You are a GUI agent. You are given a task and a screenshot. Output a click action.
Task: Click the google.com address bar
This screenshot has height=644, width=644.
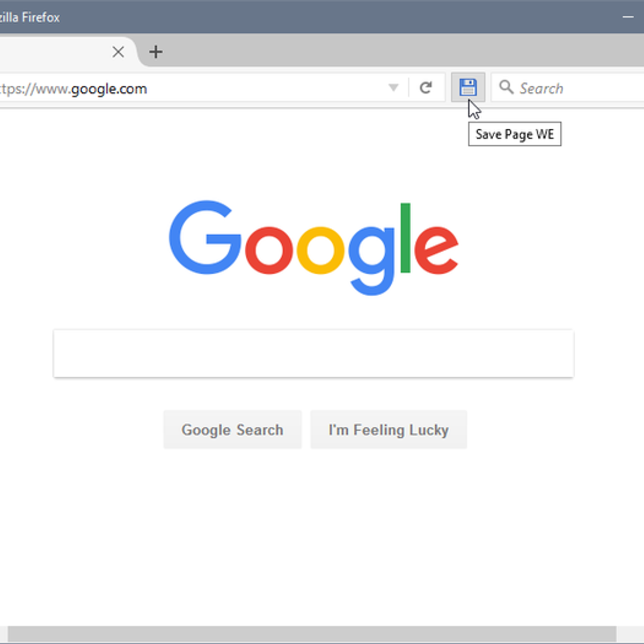(x=204, y=87)
